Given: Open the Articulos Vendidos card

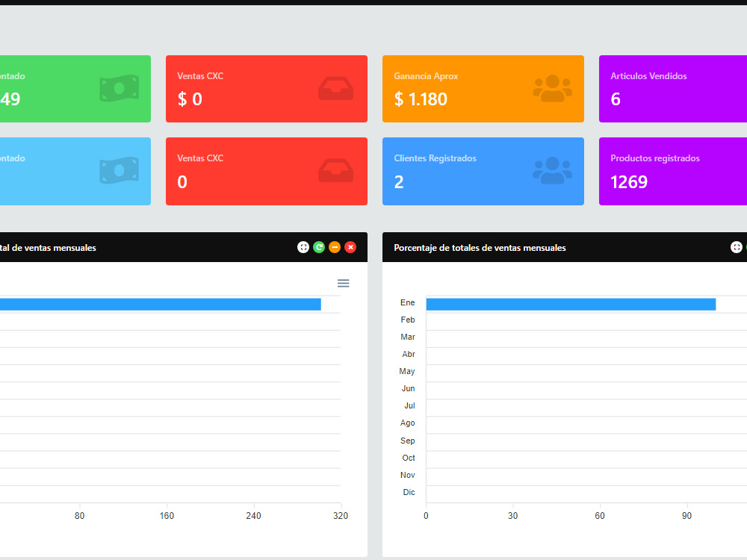Looking at the screenshot, I should pos(673,89).
